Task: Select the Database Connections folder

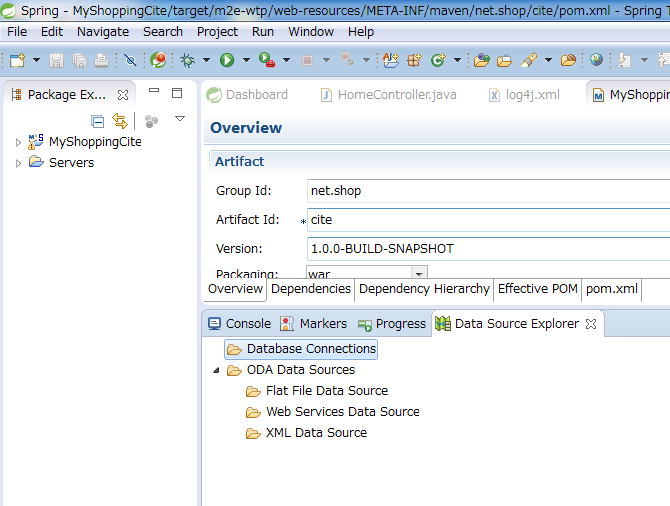Action: pyautogui.click(x=301, y=349)
